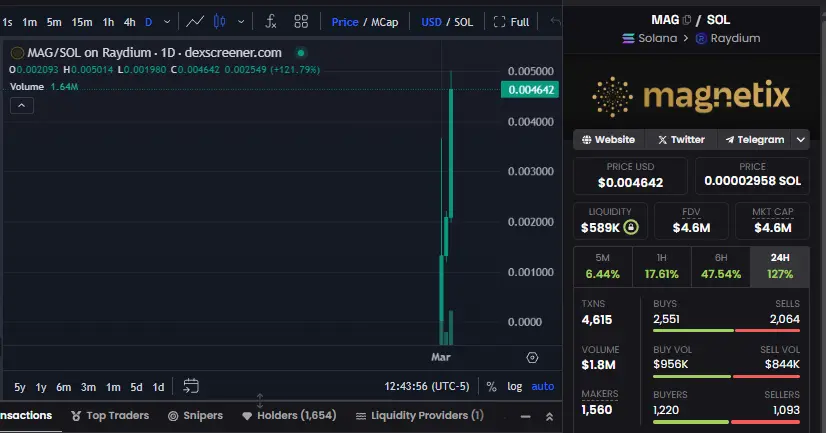The height and width of the screenshot is (433, 826).
Task: Switch to Transactions tab
Action: (x=26, y=416)
